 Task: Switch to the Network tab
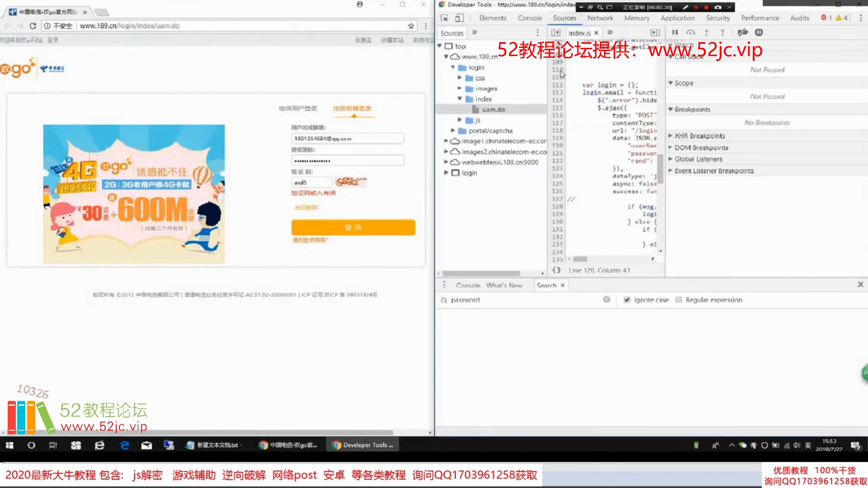click(600, 18)
